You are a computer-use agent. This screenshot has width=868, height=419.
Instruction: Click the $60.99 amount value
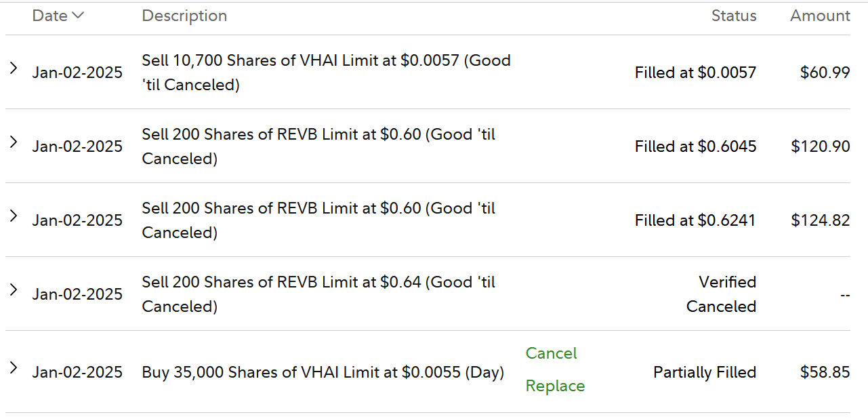coord(825,73)
